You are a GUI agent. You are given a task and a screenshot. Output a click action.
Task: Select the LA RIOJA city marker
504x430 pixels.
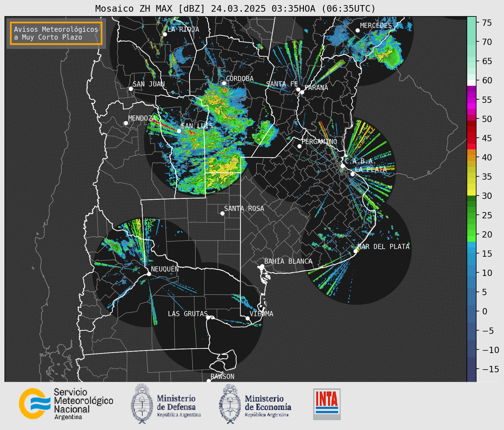click(165, 34)
